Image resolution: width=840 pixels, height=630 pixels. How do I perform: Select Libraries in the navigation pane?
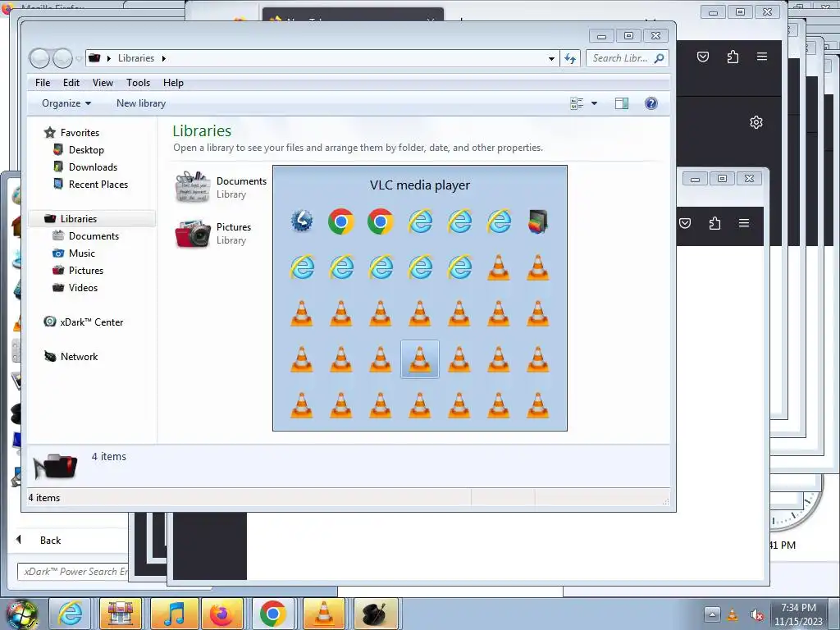[79, 218]
